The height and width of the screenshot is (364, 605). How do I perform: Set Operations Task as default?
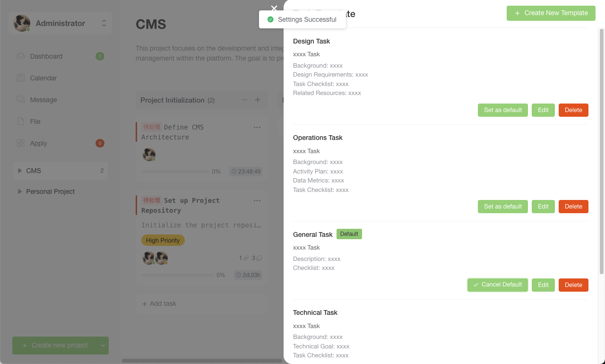tap(503, 207)
